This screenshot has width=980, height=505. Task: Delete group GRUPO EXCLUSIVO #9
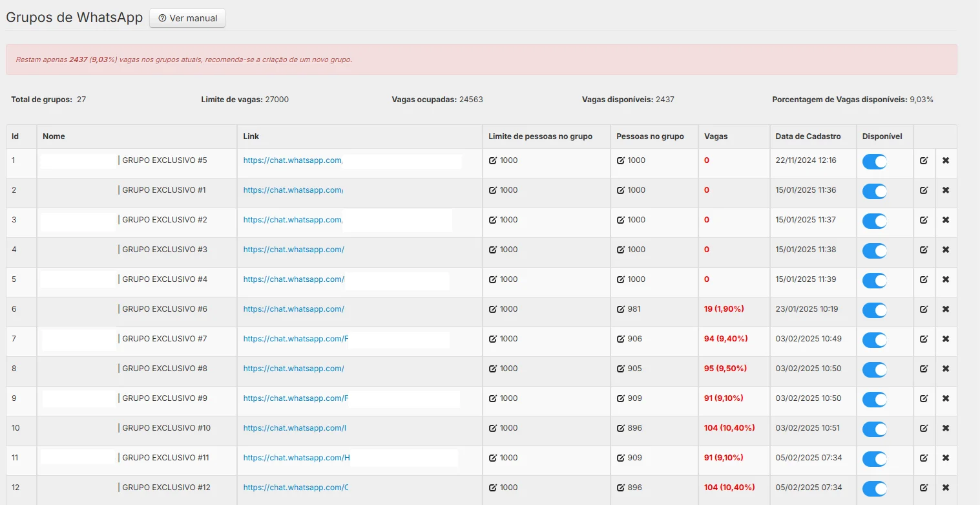tap(946, 398)
